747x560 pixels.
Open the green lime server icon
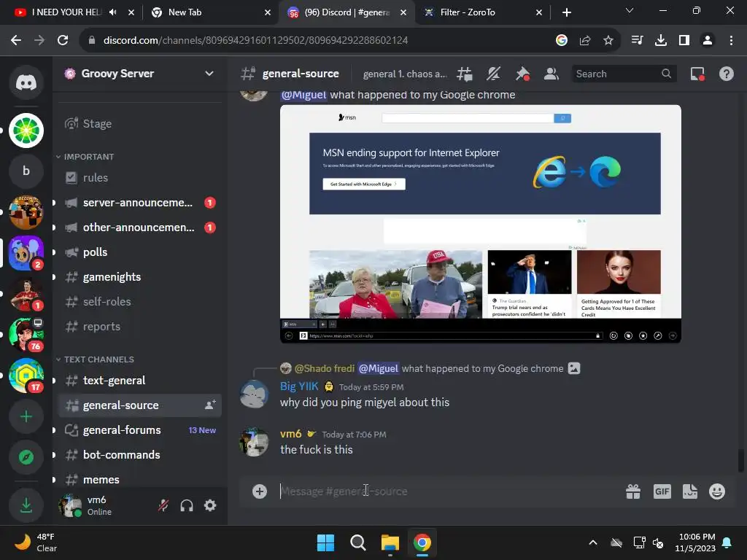point(26,131)
